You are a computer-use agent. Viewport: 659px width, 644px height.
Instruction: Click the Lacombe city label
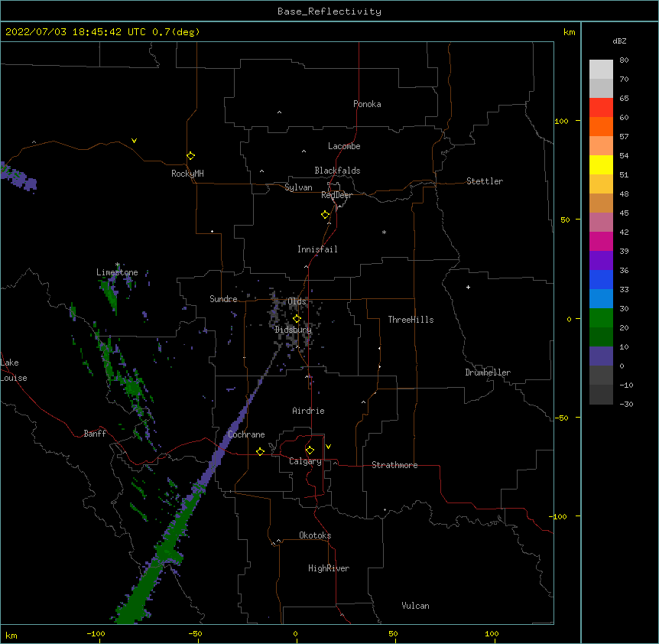click(x=344, y=146)
